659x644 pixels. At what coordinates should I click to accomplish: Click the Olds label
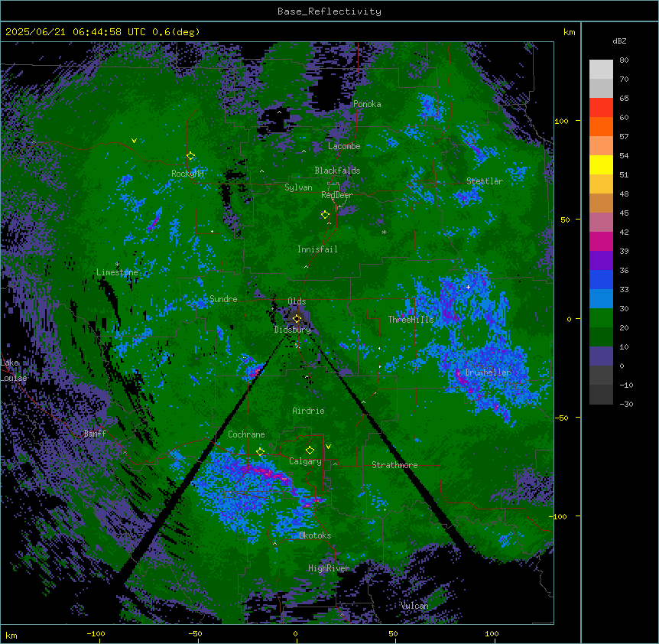pyautogui.click(x=297, y=301)
